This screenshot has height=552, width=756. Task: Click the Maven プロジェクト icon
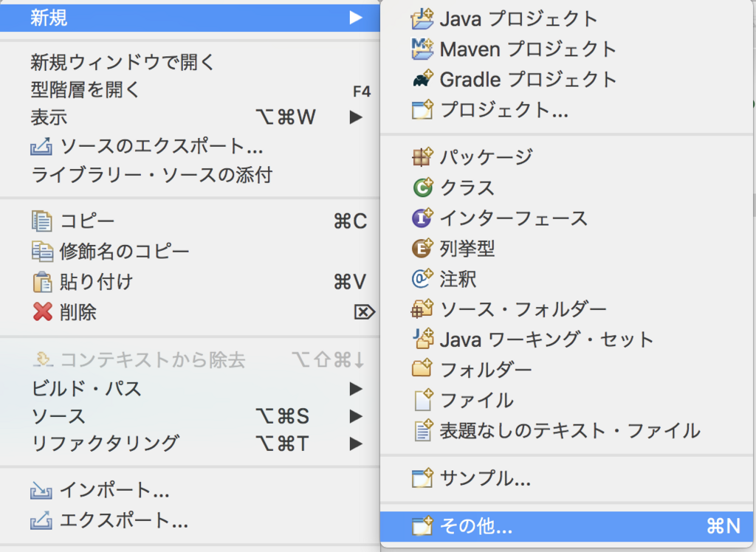click(x=422, y=49)
